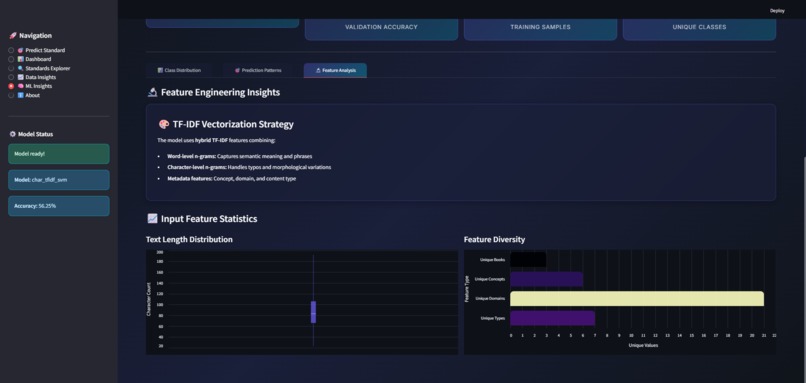The height and width of the screenshot is (383, 806).
Task: Click the Deploy button in the header
Action: [777, 10]
